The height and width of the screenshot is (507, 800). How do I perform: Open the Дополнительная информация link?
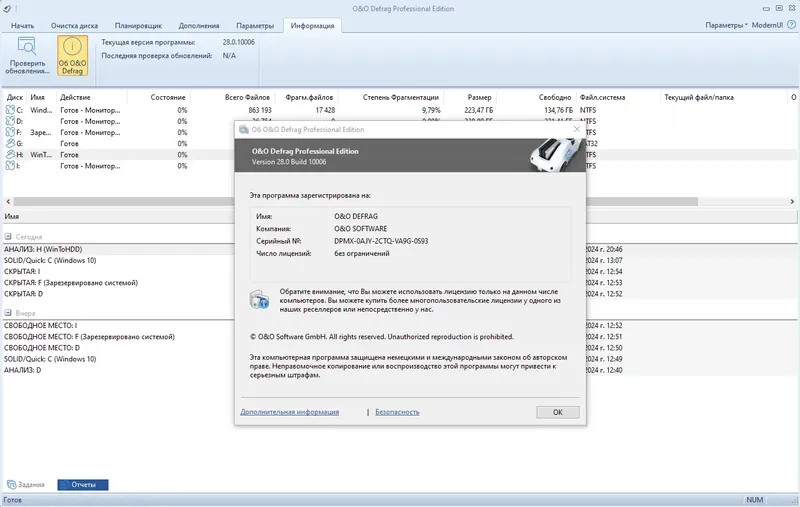289,412
